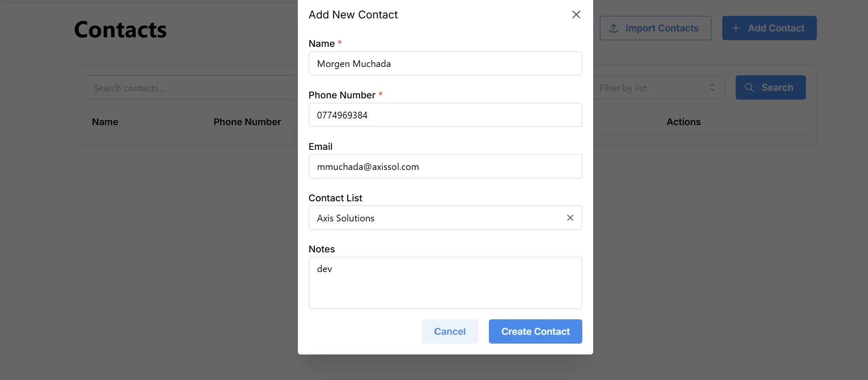Select the Phone Number column header
The width and height of the screenshot is (868, 380).
(x=247, y=122)
